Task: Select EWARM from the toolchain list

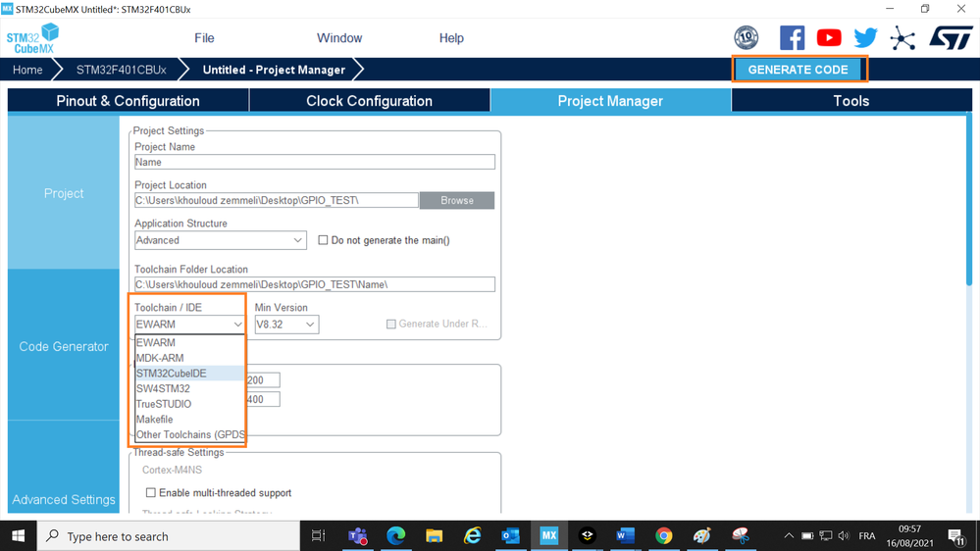Action: tap(189, 342)
